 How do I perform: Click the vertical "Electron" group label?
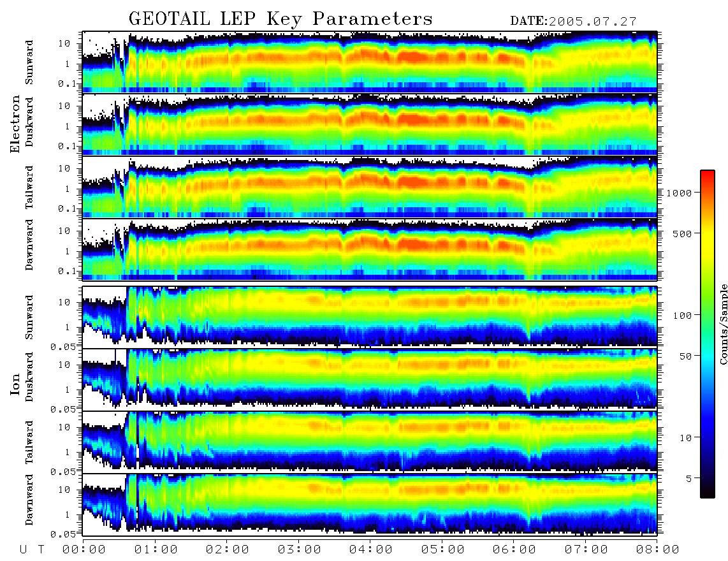coord(15,124)
